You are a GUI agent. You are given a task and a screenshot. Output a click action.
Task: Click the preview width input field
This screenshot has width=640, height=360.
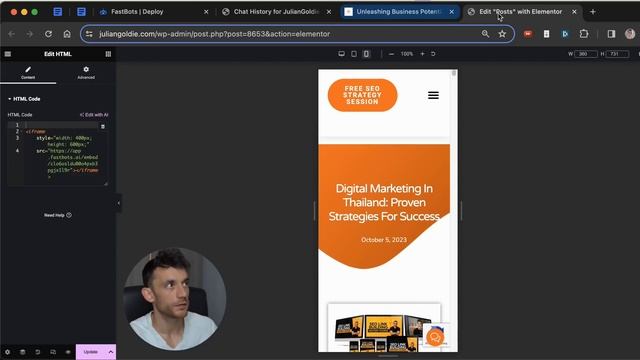click(585, 54)
